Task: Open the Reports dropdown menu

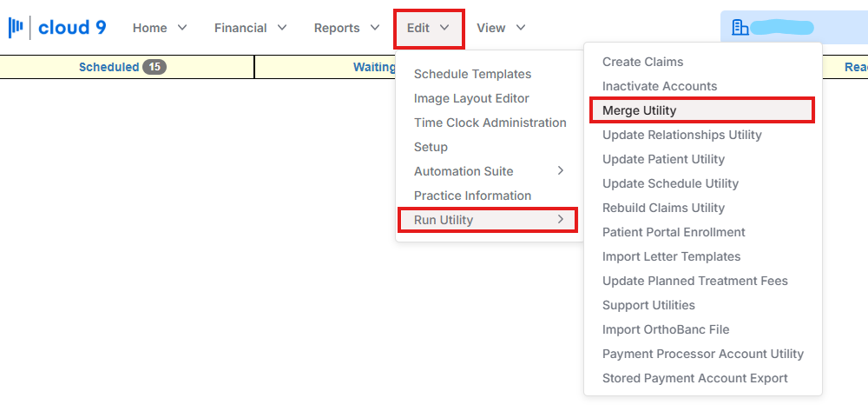Action: [x=347, y=28]
